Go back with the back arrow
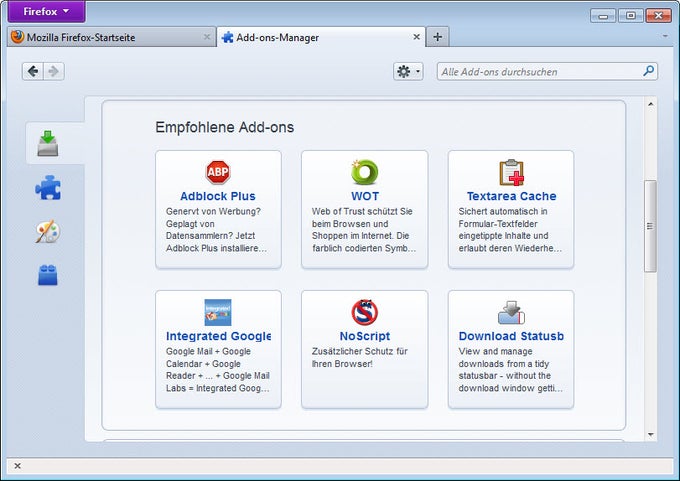The width and height of the screenshot is (680, 481). [33, 71]
